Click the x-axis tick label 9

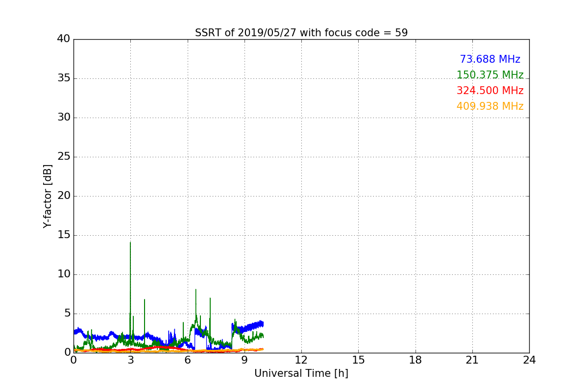coord(245,360)
